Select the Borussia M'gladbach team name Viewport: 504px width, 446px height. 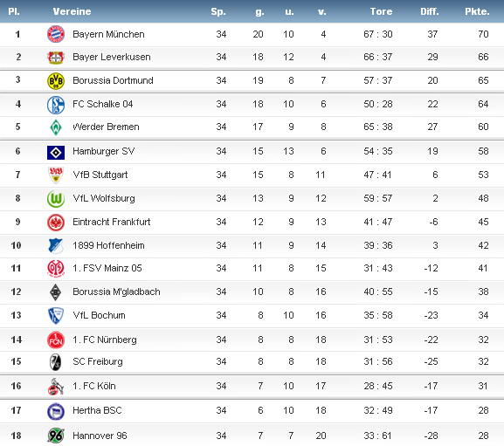pyautogui.click(x=116, y=292)
